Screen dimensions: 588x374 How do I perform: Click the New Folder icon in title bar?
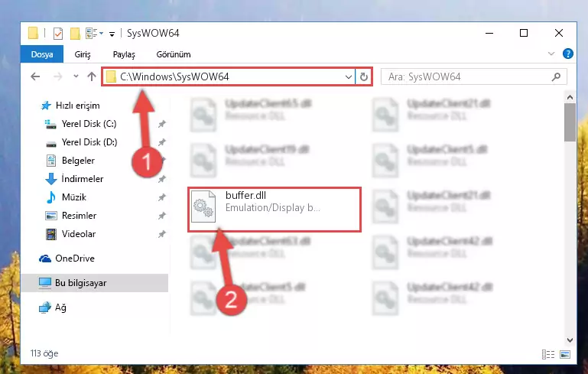point(75,34)
